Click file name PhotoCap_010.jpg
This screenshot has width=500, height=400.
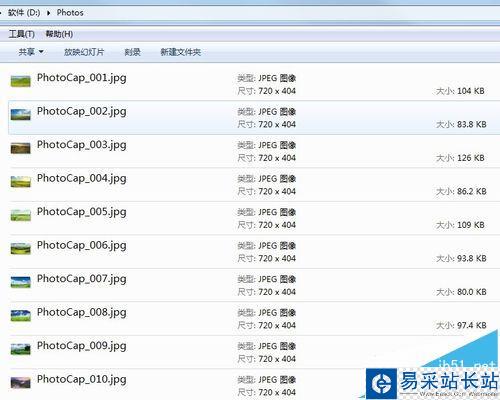point(82,380)
